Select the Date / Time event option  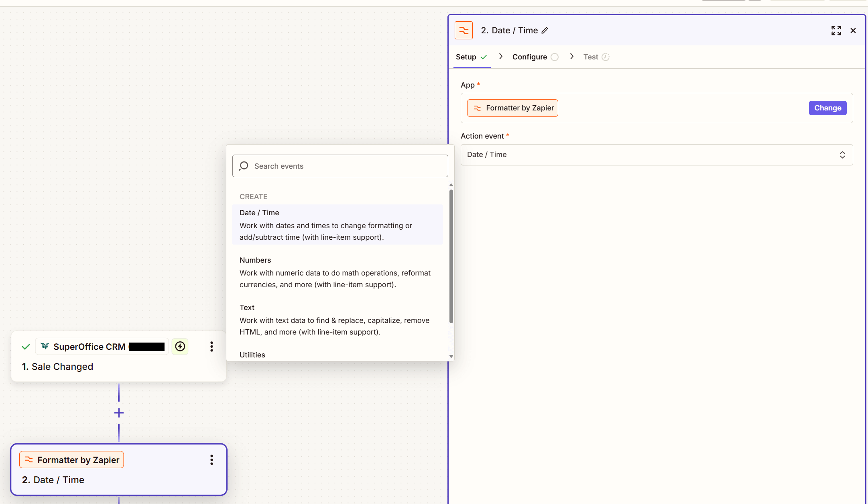coord(337,224)
